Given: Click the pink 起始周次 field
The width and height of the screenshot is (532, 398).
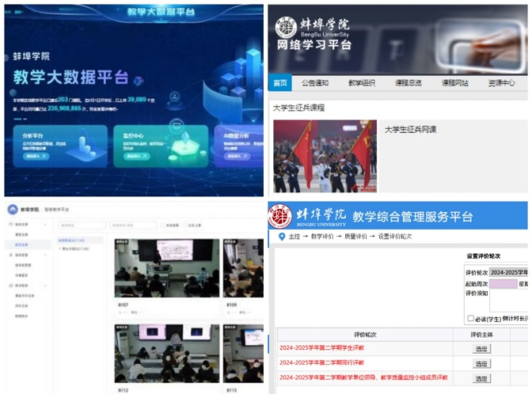Looking at the screenshot, I should [x=503, y=283].
